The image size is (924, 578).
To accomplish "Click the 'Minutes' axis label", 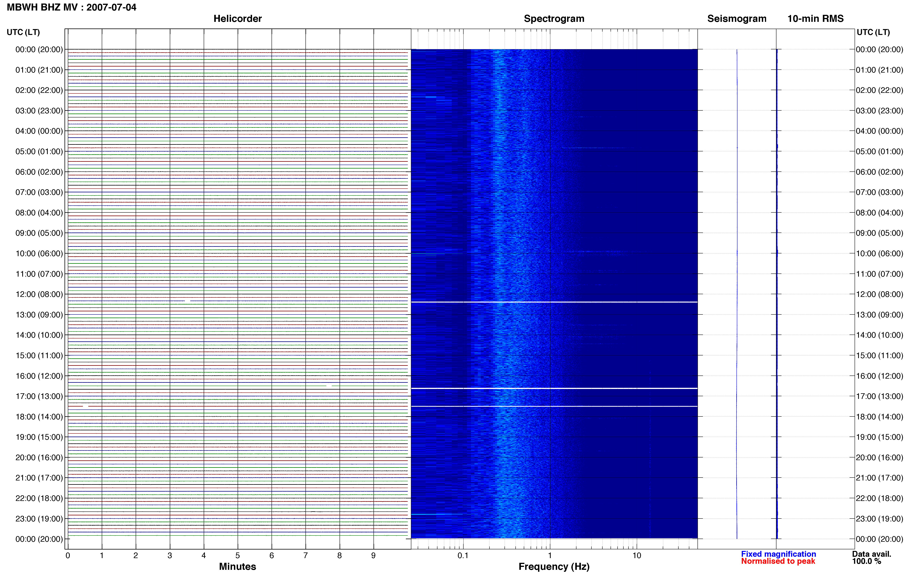I will click(237, 566).
